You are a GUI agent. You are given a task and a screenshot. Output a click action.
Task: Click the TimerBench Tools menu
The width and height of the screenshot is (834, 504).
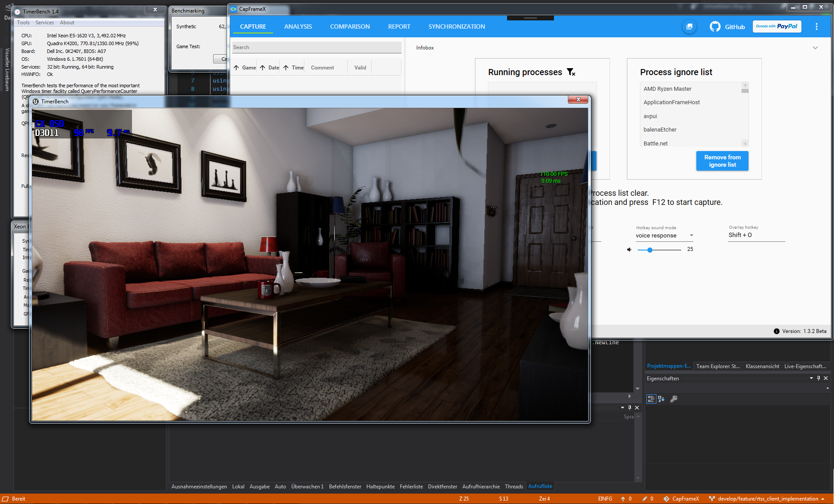pos(23,22)
